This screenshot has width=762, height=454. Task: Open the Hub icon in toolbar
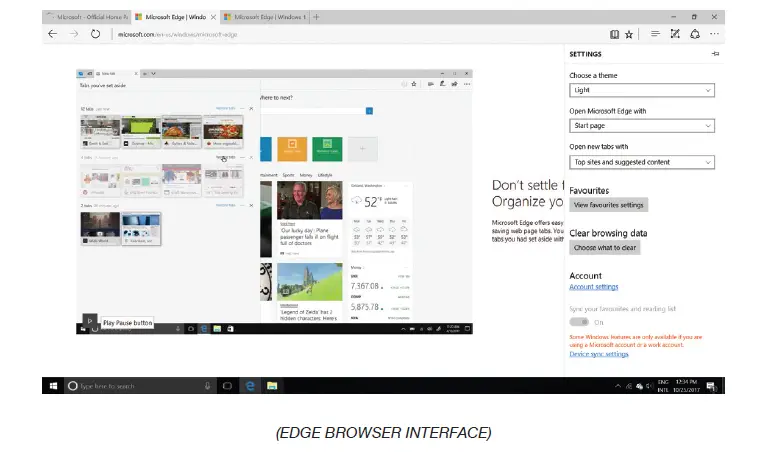[655, 34]
